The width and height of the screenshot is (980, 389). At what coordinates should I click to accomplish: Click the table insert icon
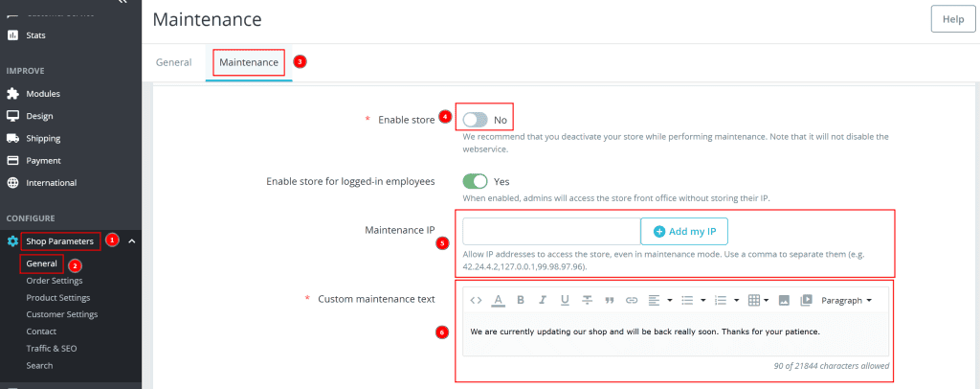(x=754, y=300)
